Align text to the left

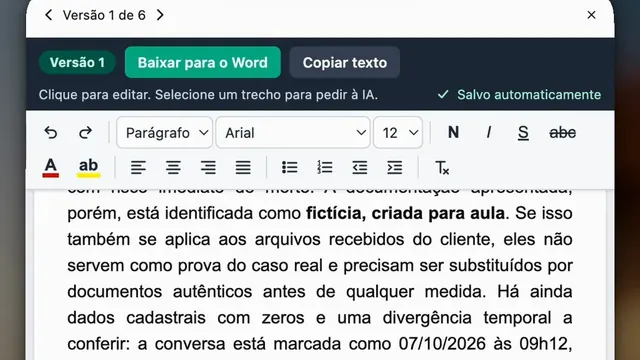coord(138,167)
